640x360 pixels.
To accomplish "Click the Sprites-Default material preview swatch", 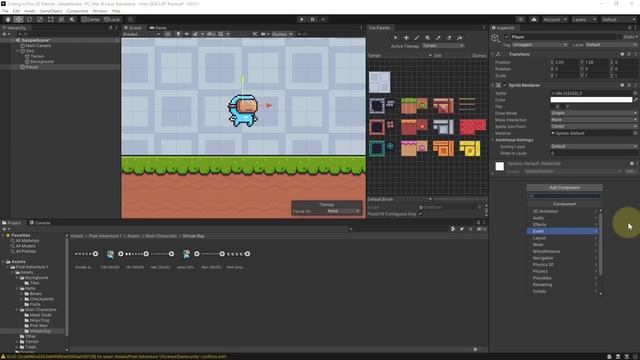I will pos(500,166).
